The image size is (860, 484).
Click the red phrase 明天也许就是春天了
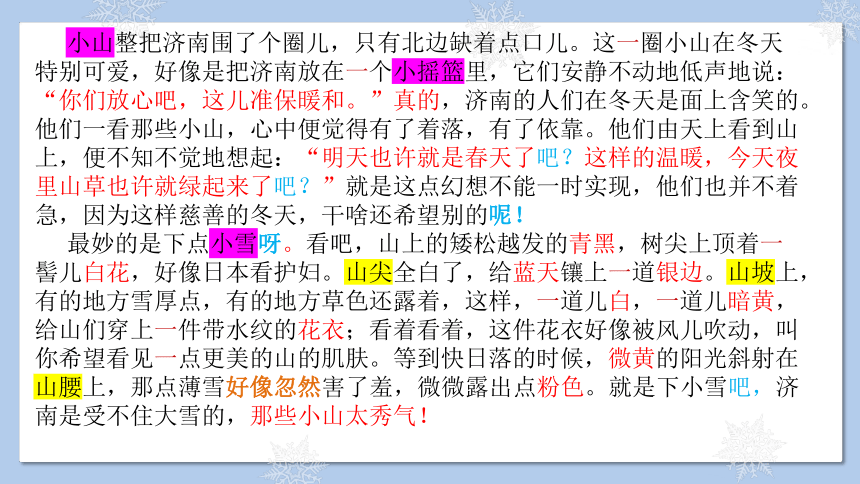(428, 157)
